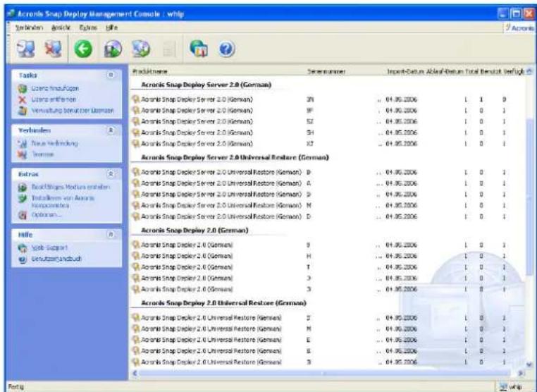The width and height of the screenshot is (537, 392).
Task: Click the blue question mark help icon
Action: (x=226, y=49)
